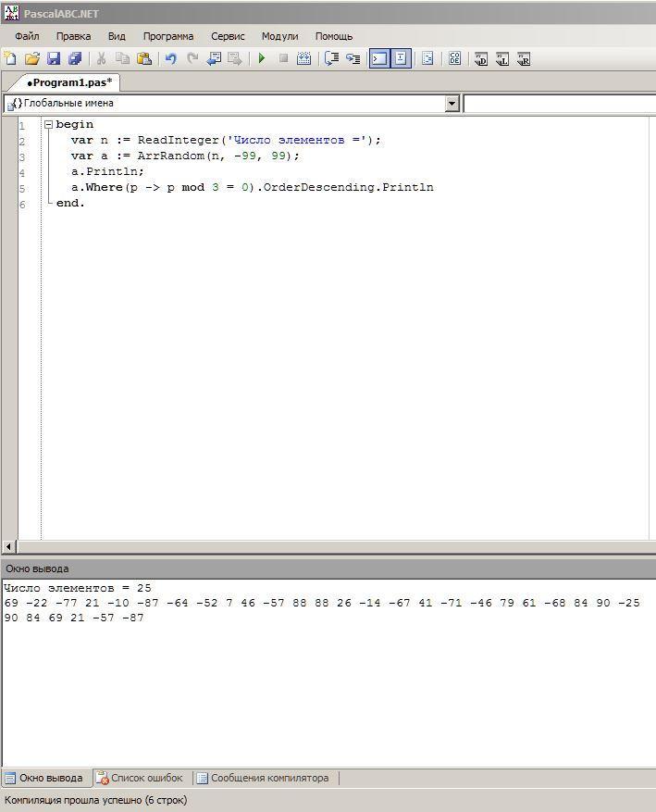
Task: Switch to Список ошибок tab
Action: [x=140, y=778]
